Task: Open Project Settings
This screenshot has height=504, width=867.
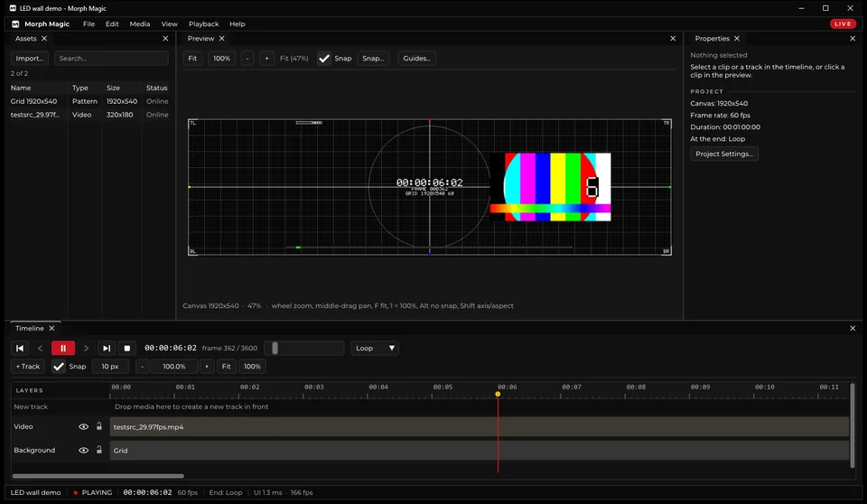Action: 723,154
